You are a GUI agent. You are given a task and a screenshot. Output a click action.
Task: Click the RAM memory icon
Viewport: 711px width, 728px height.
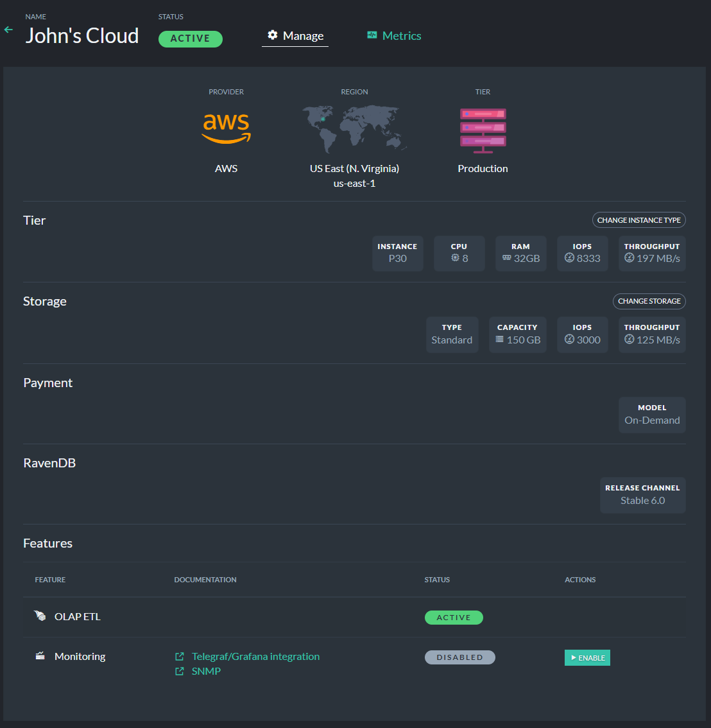[x=507, y=257]
